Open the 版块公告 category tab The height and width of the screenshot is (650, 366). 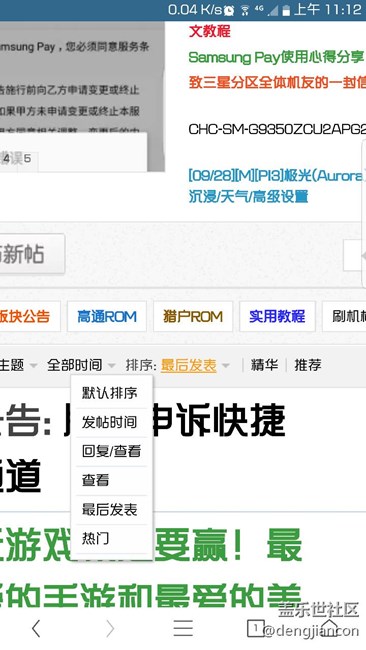(x=29, y=317)
